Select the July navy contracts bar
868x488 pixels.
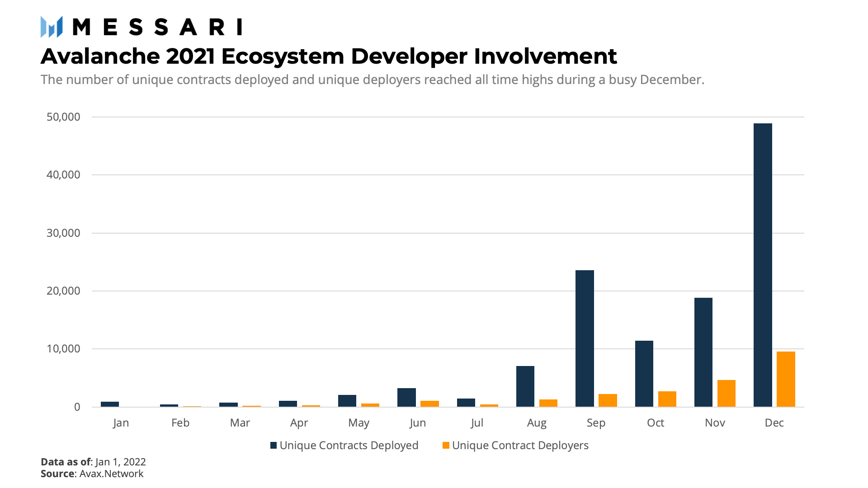tap(466, 403)
